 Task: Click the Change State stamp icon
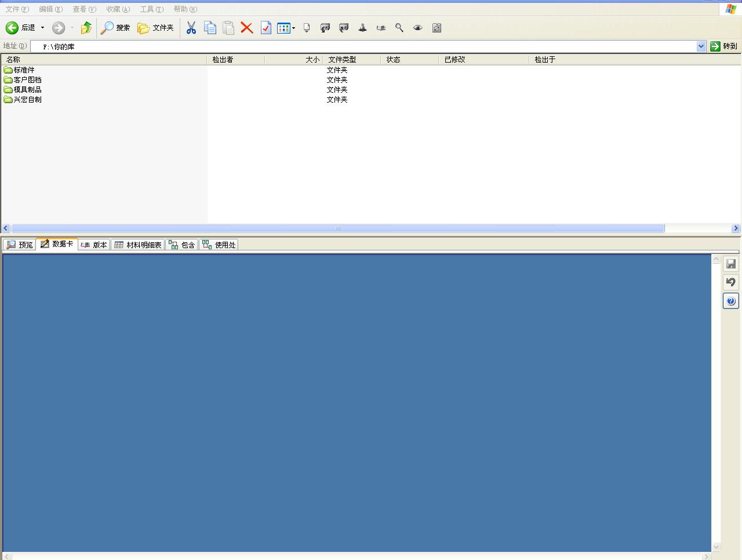pyautogui.click(x=362, y=28)
